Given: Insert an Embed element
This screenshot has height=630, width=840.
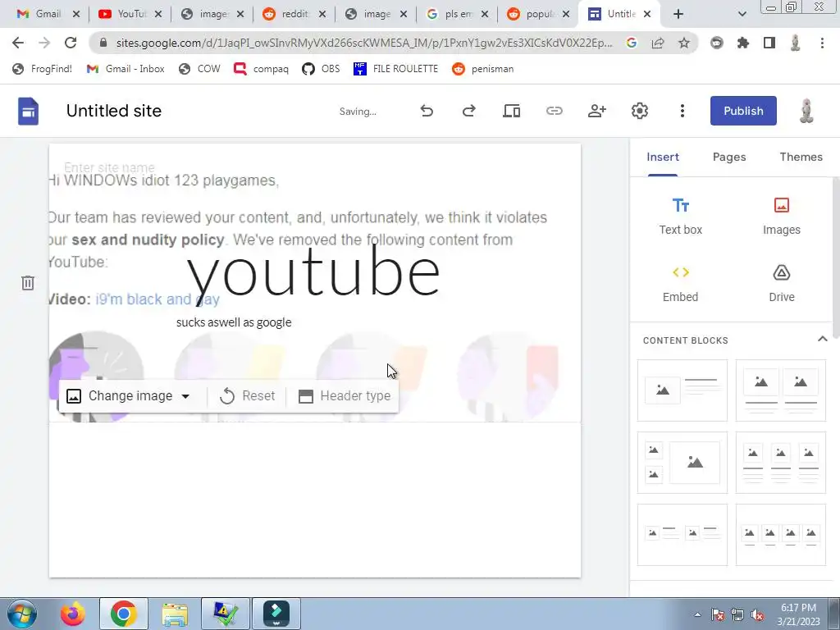Looking at the screenshot, I should point(680,284).
